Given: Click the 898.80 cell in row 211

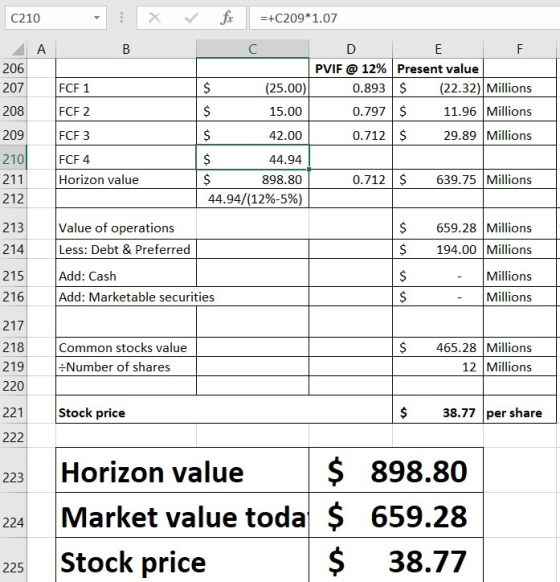Looking at the screenshot, I should [252, 179].
